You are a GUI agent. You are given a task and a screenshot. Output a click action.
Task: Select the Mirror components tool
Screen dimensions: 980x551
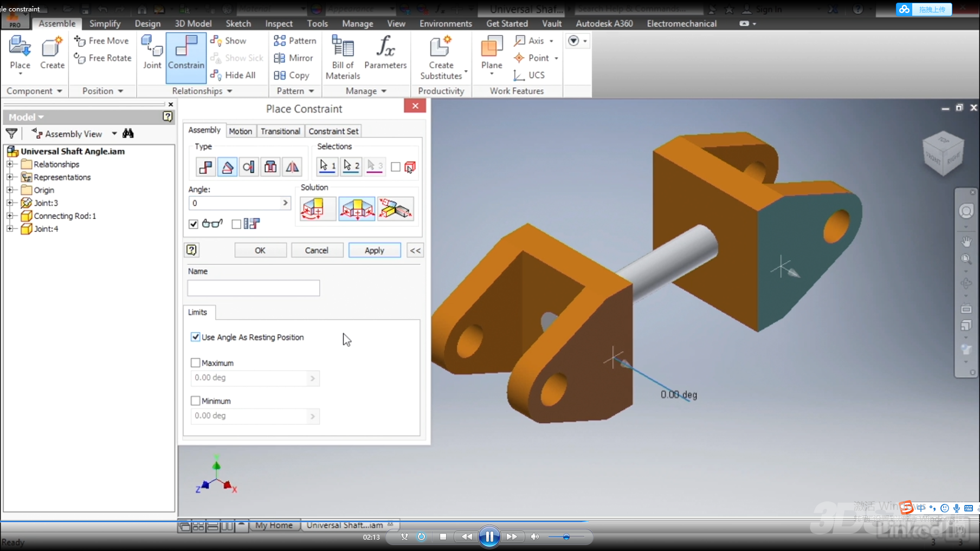294,58
